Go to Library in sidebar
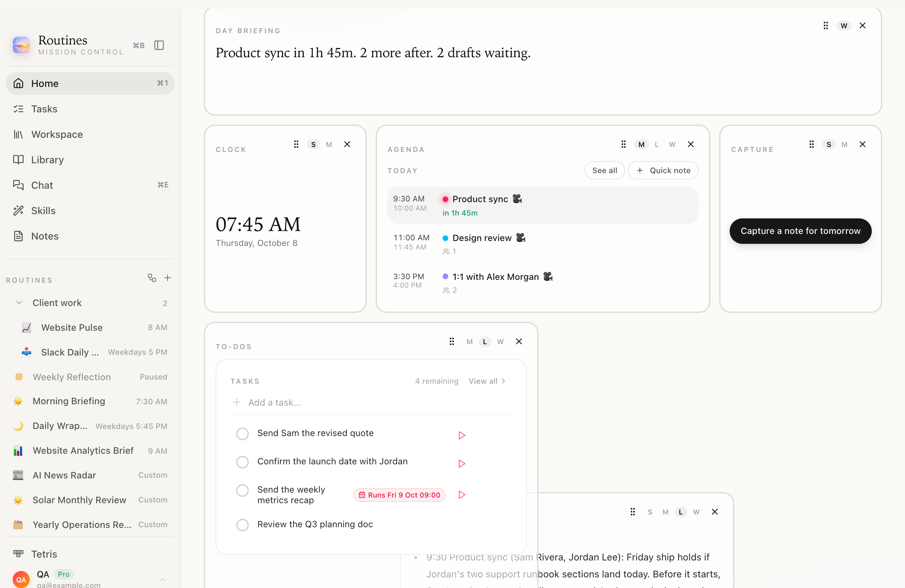Image resolution: width=905 pixels, height=588 pixels. pos(90,160)
